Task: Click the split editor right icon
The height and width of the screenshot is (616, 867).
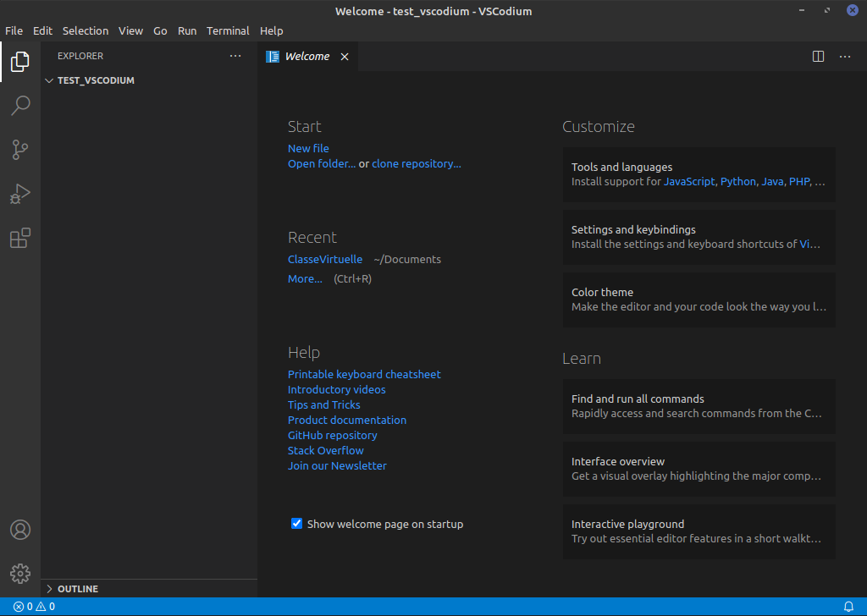Action: pyautogui.click(x=818, y=57)
